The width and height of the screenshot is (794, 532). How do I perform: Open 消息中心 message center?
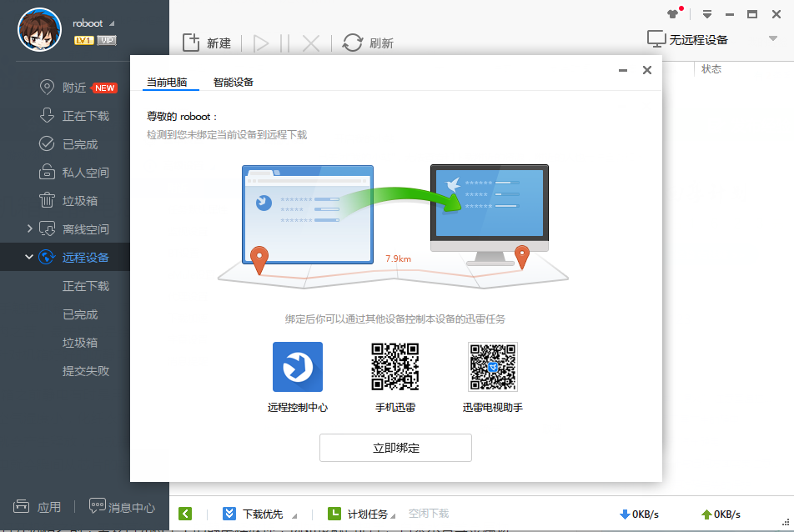(x=122, y=507)
